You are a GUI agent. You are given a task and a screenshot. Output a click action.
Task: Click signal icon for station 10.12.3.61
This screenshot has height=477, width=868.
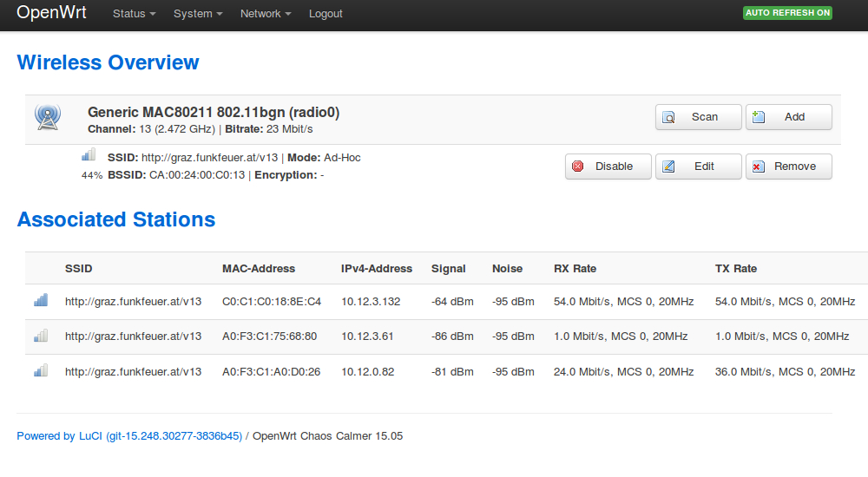click(41, 335)
